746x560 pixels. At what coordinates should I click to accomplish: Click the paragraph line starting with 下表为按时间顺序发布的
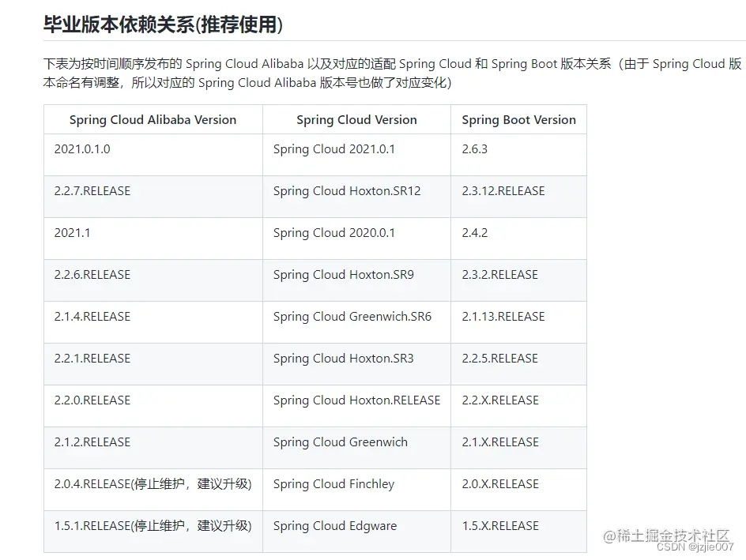pos(392,64)
